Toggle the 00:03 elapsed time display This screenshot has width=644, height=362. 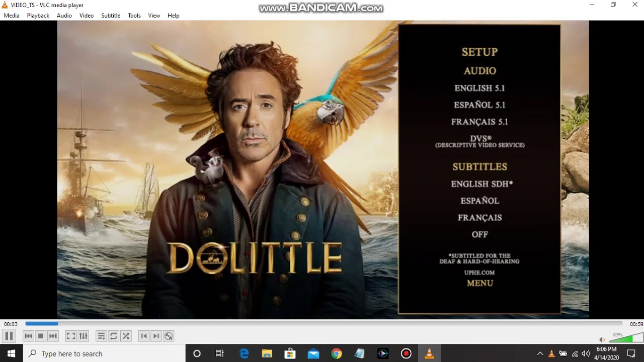click(11, 324)
